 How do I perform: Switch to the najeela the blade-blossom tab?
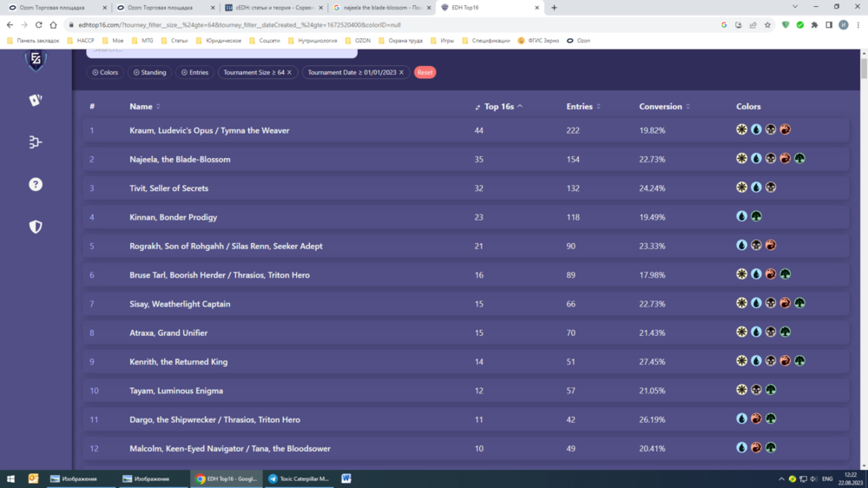point(378,8)
